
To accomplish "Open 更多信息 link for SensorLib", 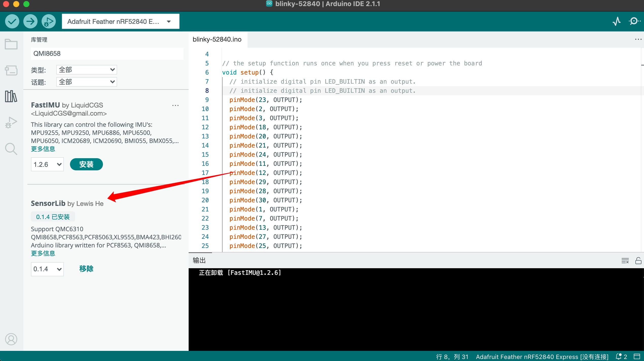I will [43, 254].
